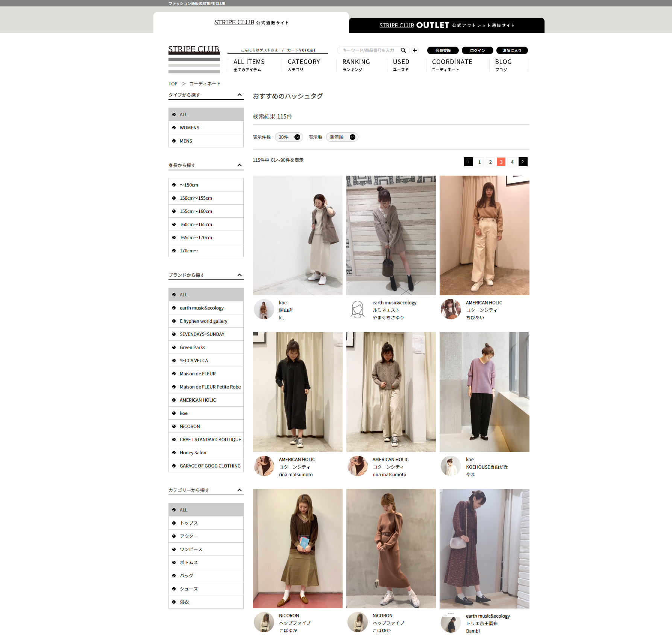Click the 会員登録 button
This screenshot has width=672, height=639.
click(x=443, y=50)
